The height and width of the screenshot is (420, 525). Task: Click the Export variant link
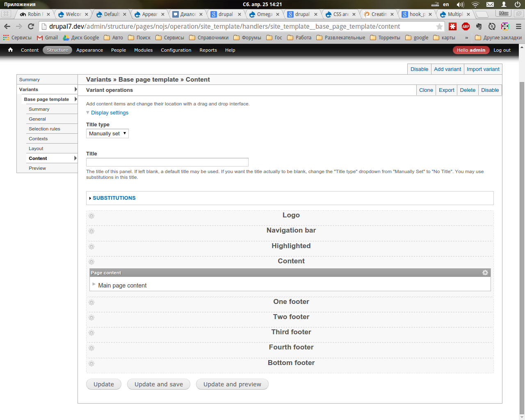pos(446,90)
